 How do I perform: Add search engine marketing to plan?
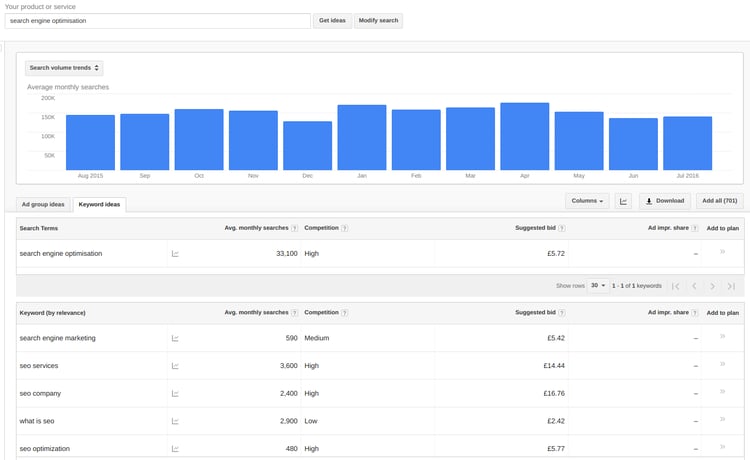point(723,337)
